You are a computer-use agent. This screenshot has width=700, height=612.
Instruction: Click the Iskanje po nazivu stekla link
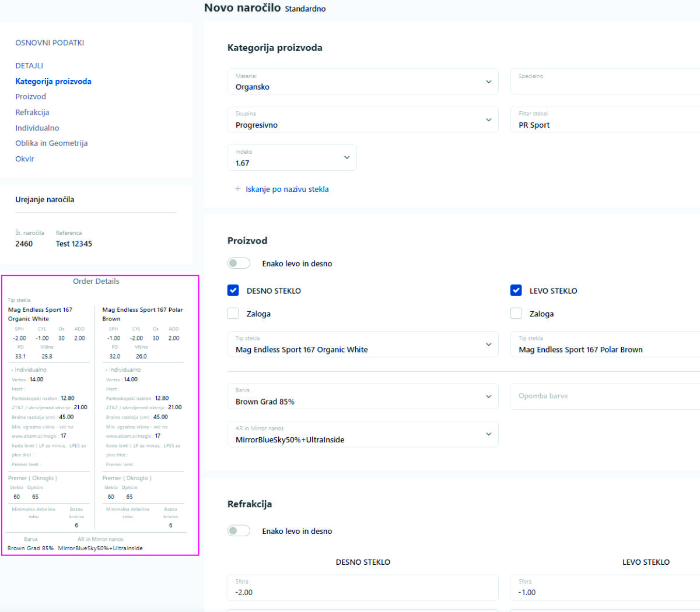click(x=287, y=189)
